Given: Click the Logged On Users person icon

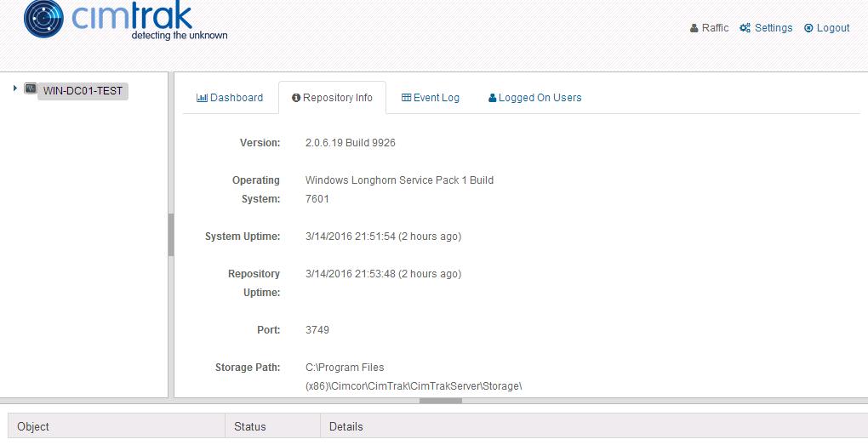Looking at the screenshot, I should click(492, 98).
